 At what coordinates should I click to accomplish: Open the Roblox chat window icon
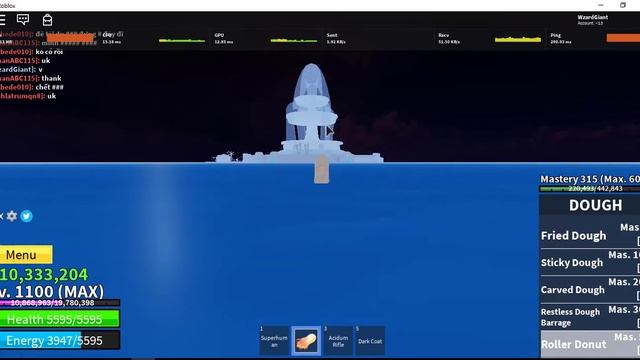click(x=23, y=19)
